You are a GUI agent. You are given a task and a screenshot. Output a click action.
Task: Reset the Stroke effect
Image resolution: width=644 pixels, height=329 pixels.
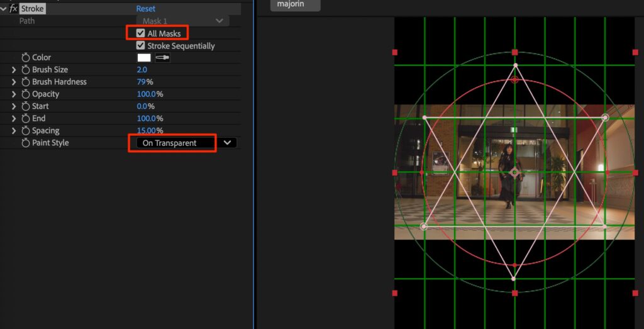(146, 9)
